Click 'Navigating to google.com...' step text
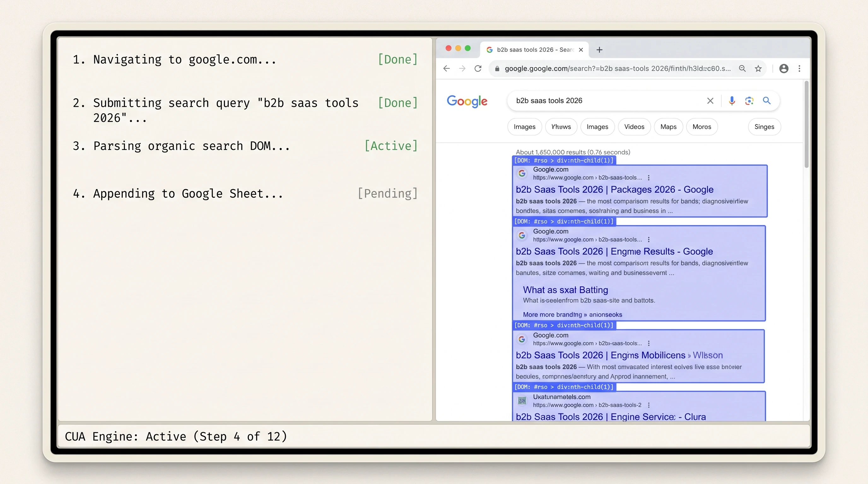This screenshot has height=484, width=868. [x=185, y=60]
